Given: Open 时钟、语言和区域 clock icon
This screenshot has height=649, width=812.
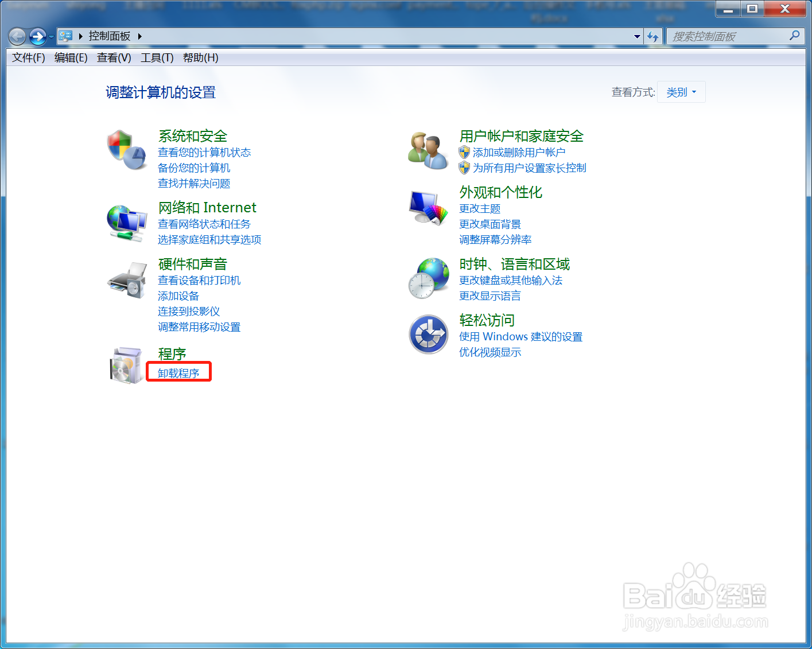Looking at the screenshot, I should click(428, 278).
